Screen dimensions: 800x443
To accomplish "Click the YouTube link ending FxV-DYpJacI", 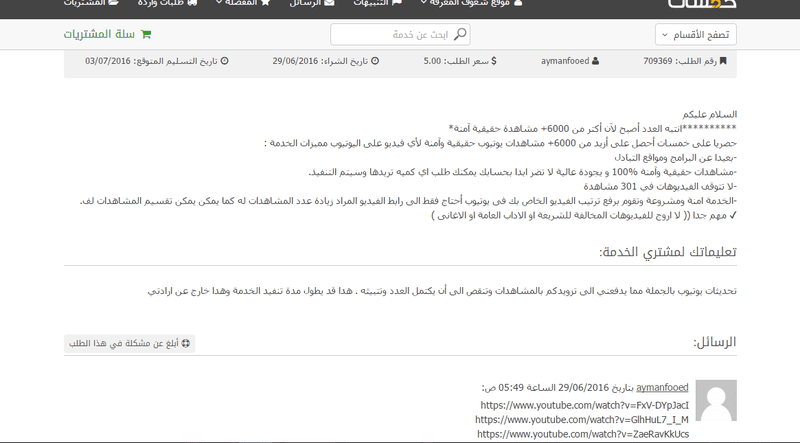I will (x=584, y=405).
